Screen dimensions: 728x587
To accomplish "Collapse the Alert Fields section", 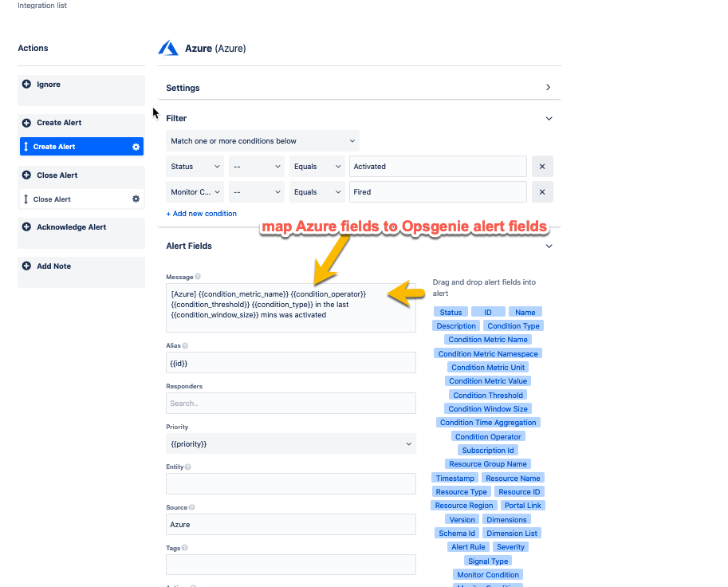I will pos(549,246).
